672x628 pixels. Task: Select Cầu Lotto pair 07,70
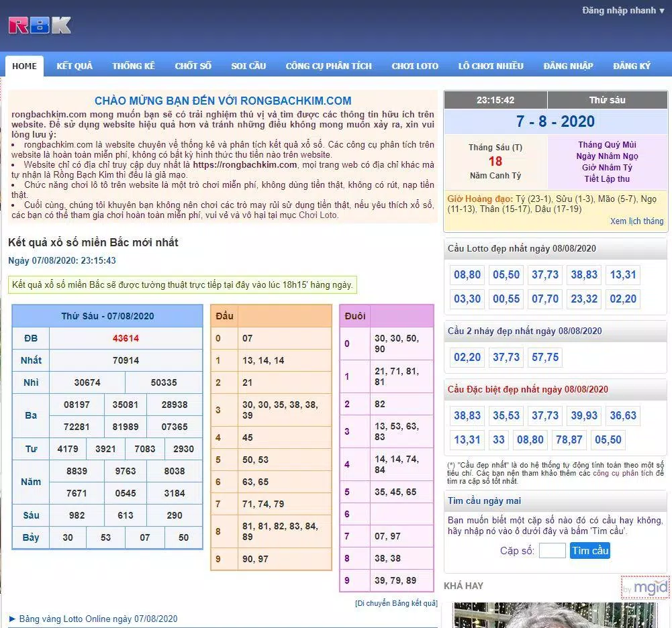545,299
